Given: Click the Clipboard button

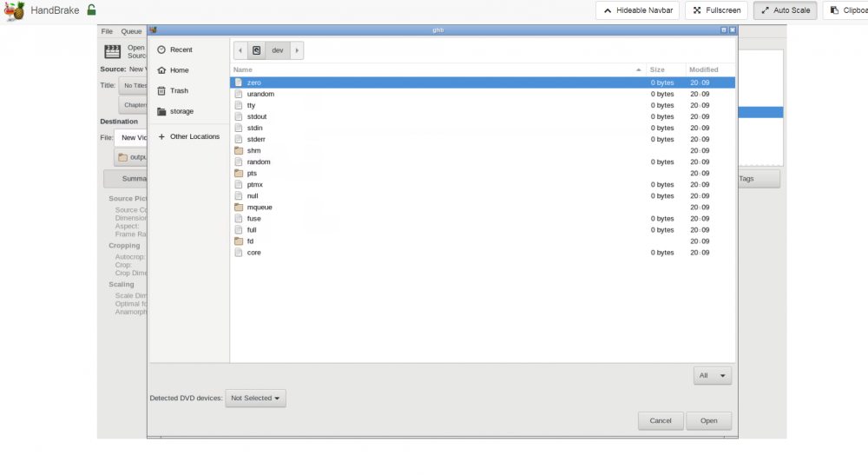Looking at the screenshot, I should pos(845,10).
